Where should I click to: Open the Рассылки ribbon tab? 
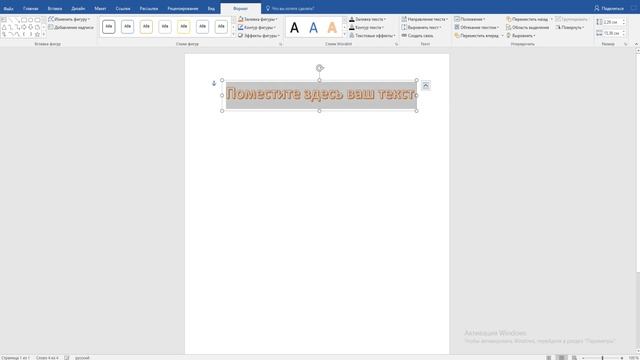(149, 8)
